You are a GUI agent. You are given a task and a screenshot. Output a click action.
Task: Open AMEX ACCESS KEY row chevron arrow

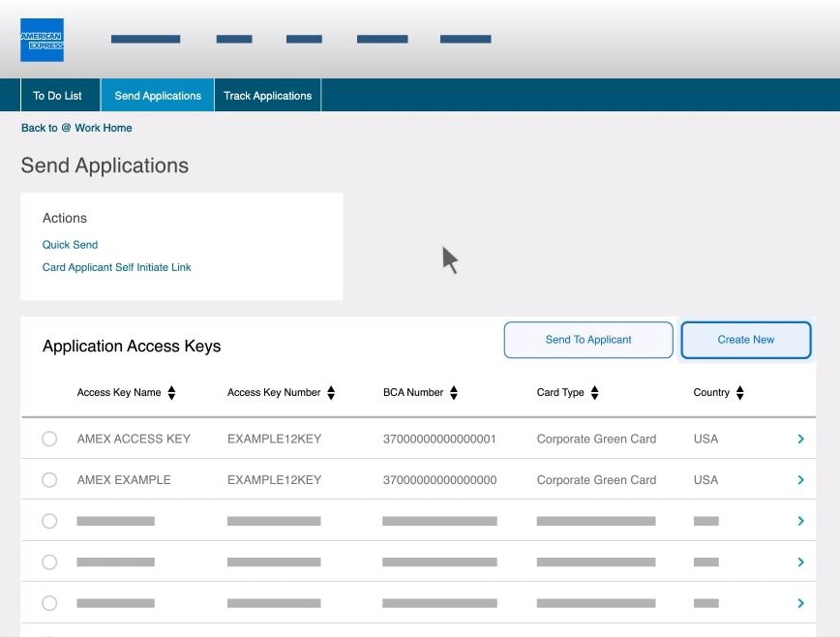[800, 440]
